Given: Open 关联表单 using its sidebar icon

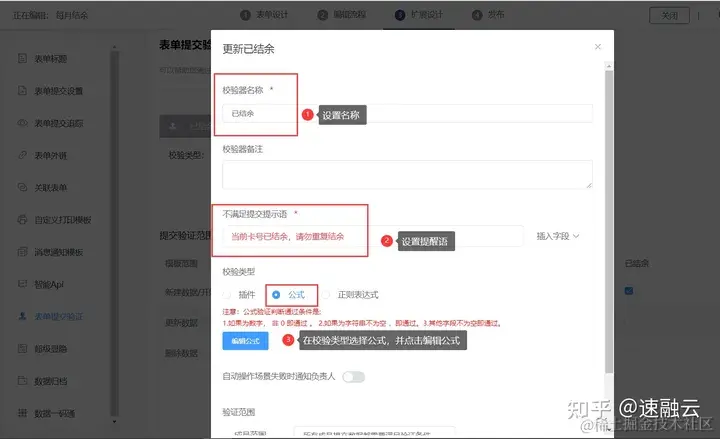Looking at the screenshot, I should [22, 187].
